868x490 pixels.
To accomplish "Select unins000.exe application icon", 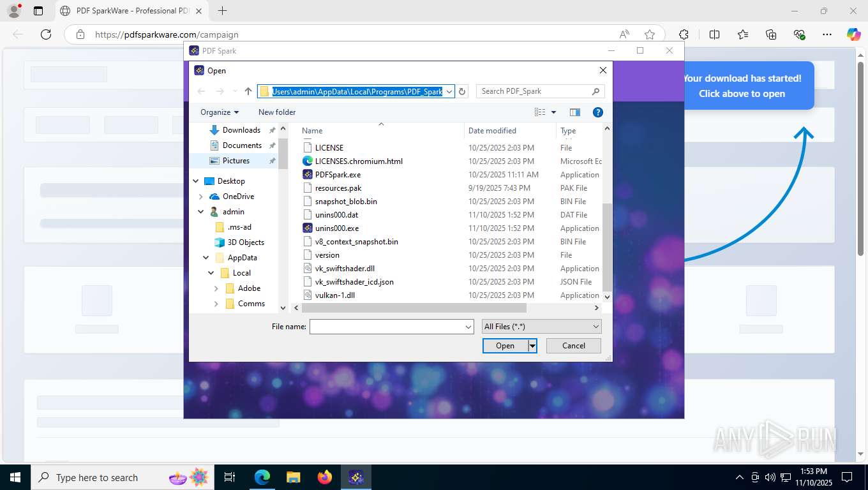I will (x=308, y=228).
